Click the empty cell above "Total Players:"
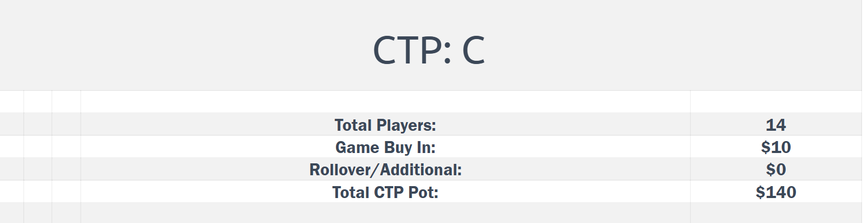Screen dimensions: 868x223 point(385,102)
